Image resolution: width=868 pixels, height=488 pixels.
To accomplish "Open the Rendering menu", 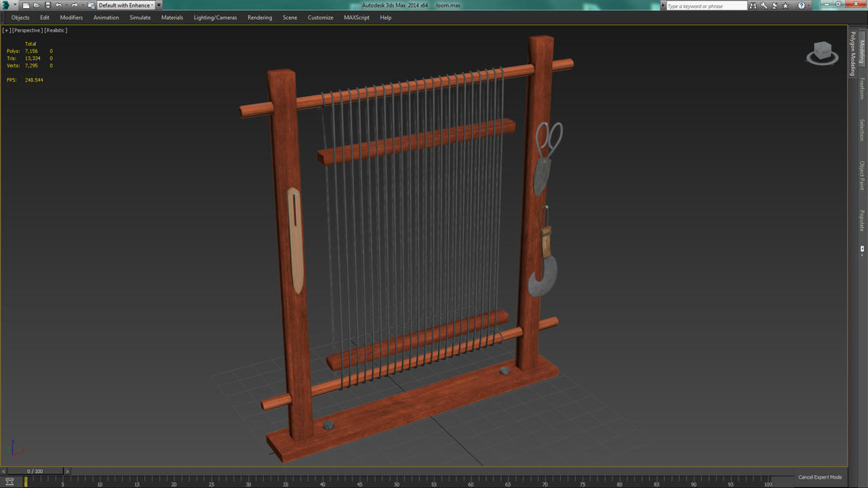I will tap(260, 18).
